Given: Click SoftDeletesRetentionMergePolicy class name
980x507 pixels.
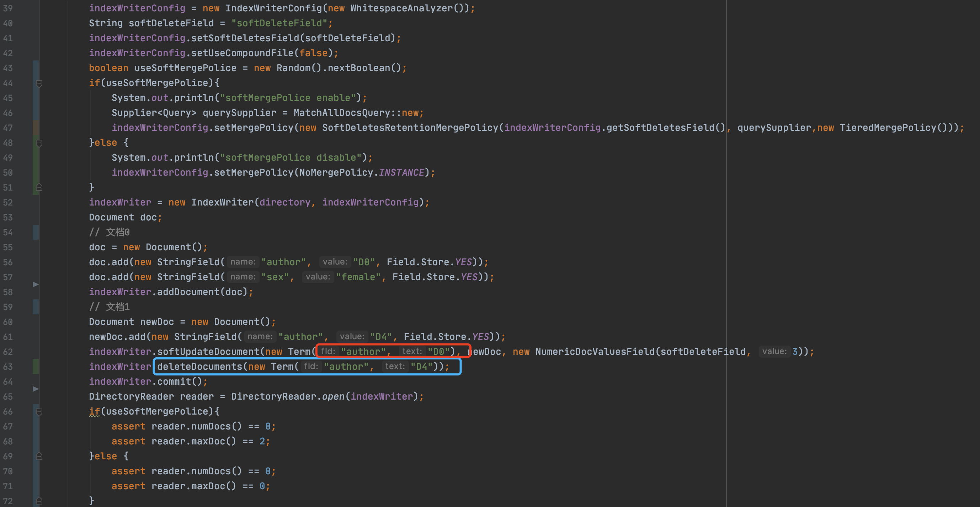Looking at the screenshot, I should tap(410, 128).
